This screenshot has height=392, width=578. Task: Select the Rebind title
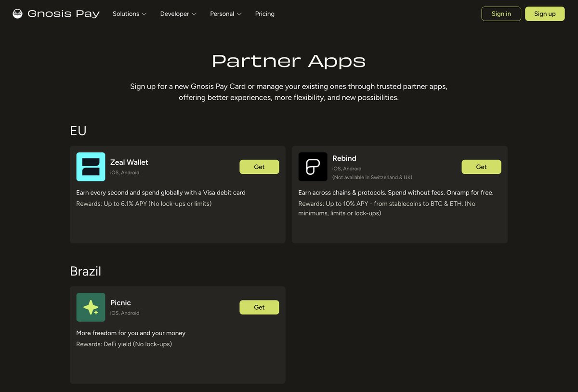pos(344,158)
